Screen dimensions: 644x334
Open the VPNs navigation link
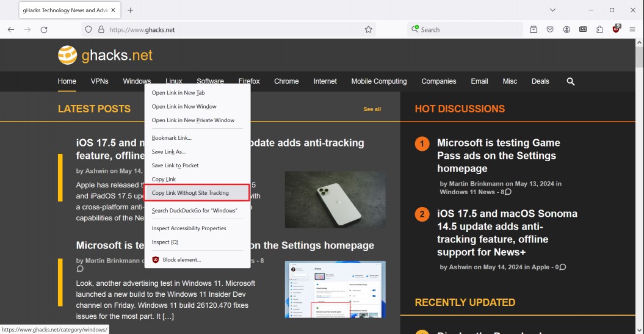[x=99, y=81]
